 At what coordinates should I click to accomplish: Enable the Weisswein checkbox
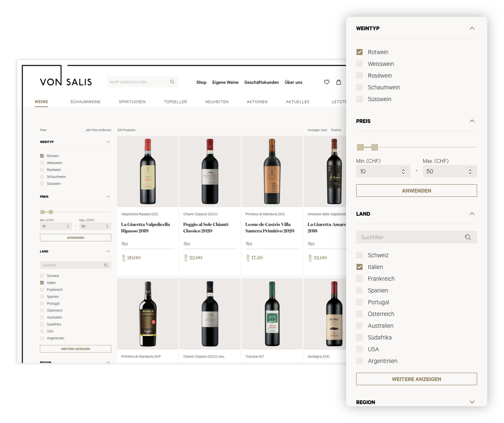tap(360, 64)
